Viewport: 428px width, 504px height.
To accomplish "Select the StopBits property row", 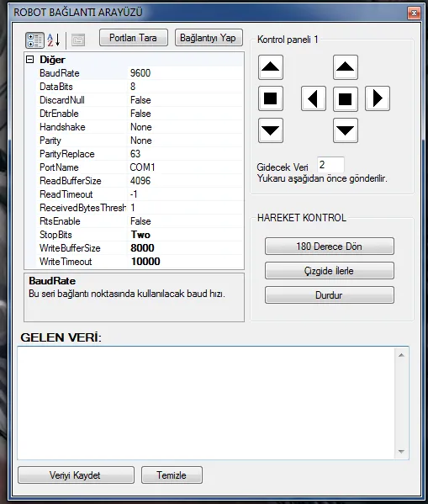I will coord(140,235).
